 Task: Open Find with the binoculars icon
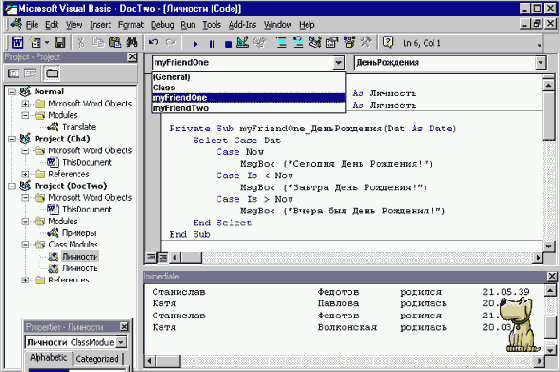132,43
